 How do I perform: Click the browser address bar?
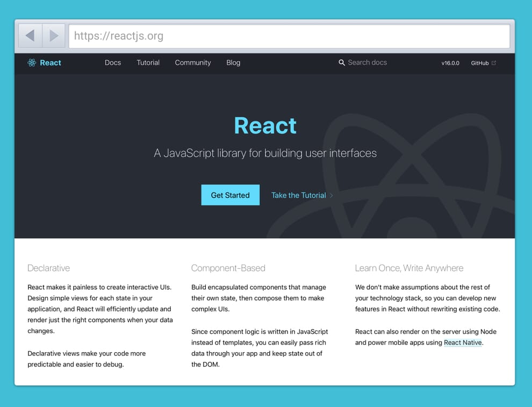(x=289, y=35)
